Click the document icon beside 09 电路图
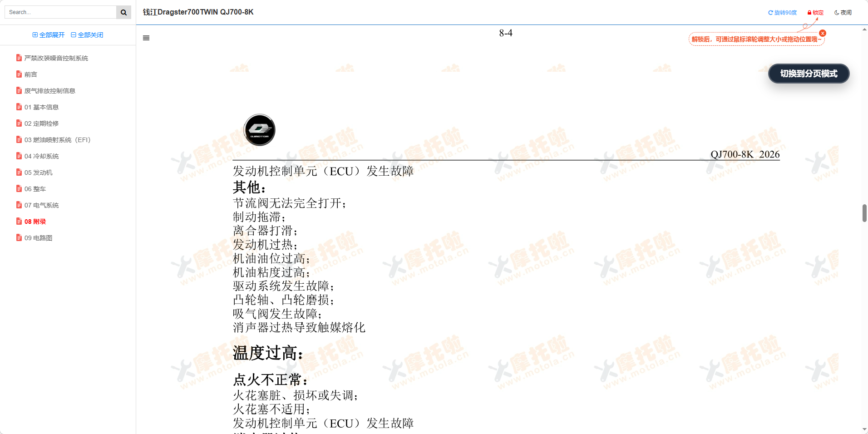Image resolution: width=868 pixels, height=434 pixels. pos(19,237)
